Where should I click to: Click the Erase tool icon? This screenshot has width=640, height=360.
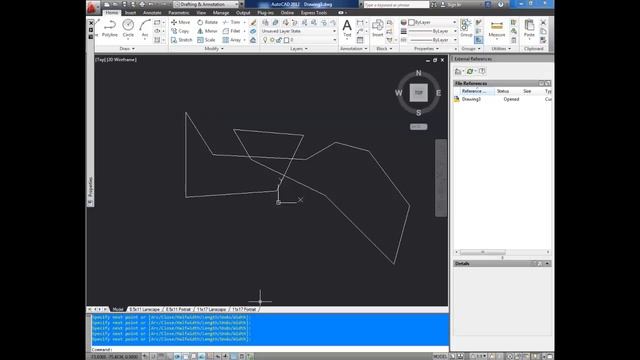point(253,22)
